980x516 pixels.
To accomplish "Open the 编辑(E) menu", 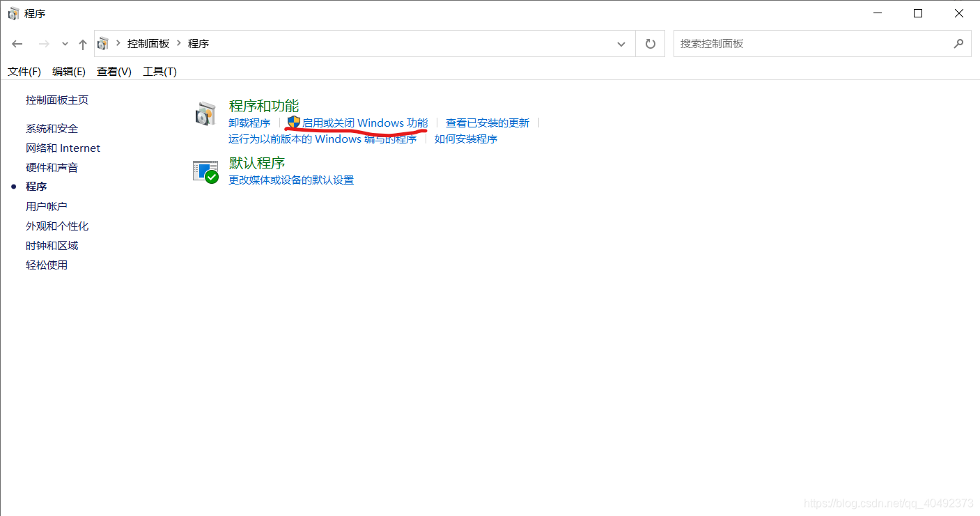I will (69, 72).
